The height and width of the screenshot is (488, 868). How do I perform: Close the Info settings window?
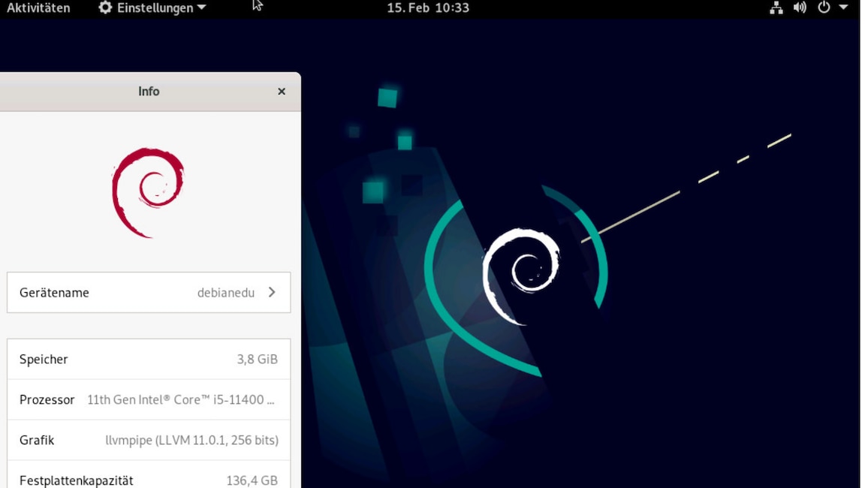pyautogui.click(x=282, y=91)
